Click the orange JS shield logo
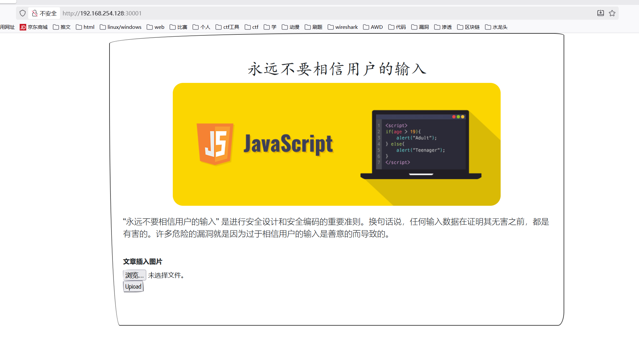The width and height of the screenshot is (639, 364). (215, 144)
